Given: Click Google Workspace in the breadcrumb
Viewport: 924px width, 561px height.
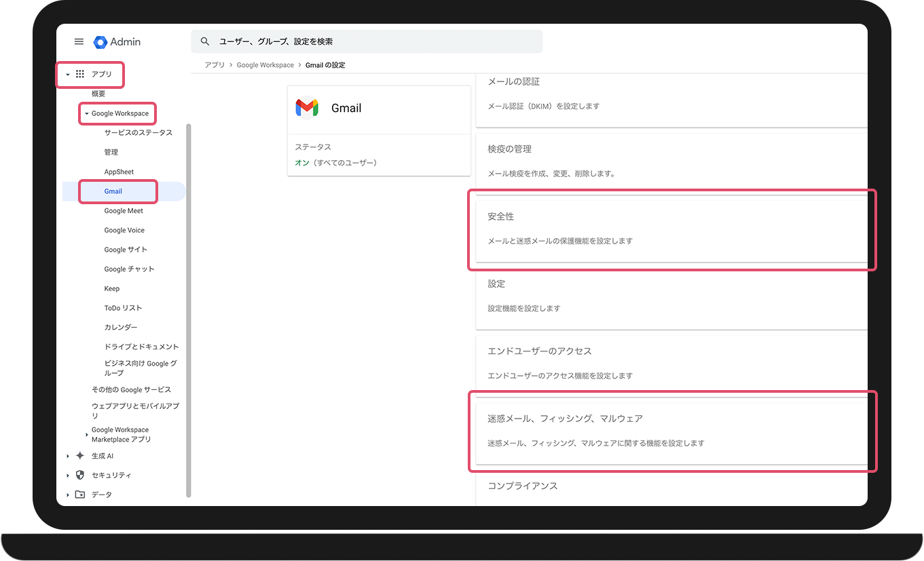Looking at the screenshot, I should coord(265,65).
